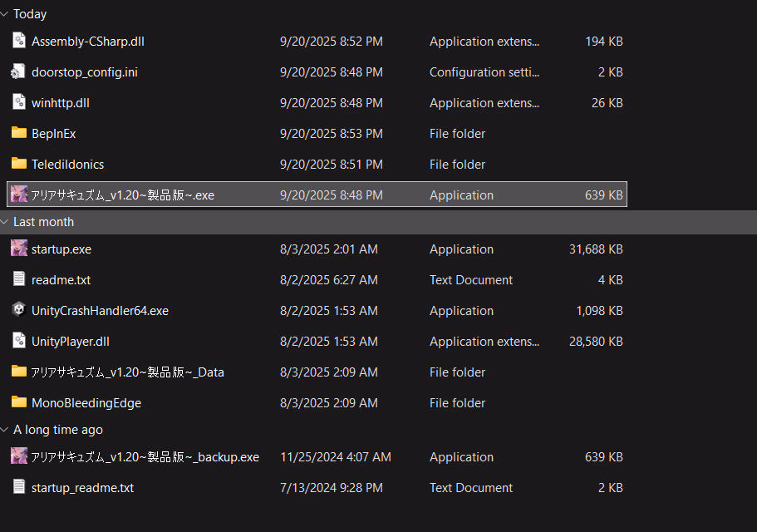Click the doorstop_config.ini gear icon
Screen dimensions: 757x532
(19, 71)
